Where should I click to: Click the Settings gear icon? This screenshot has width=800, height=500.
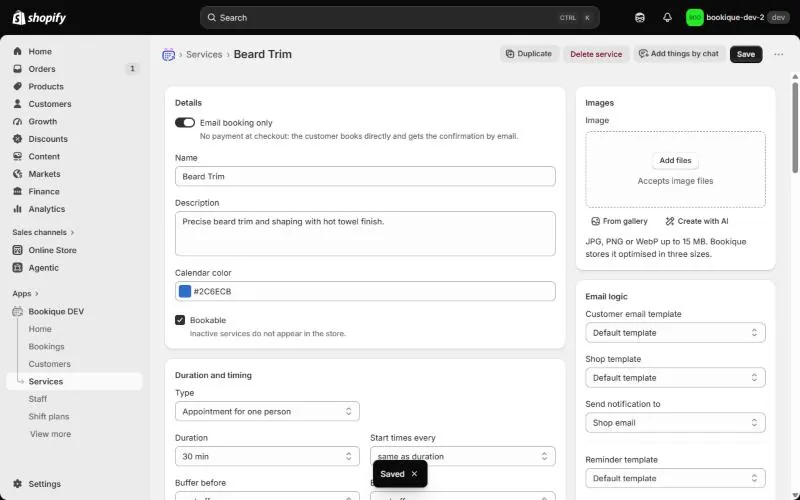[18, 484]
